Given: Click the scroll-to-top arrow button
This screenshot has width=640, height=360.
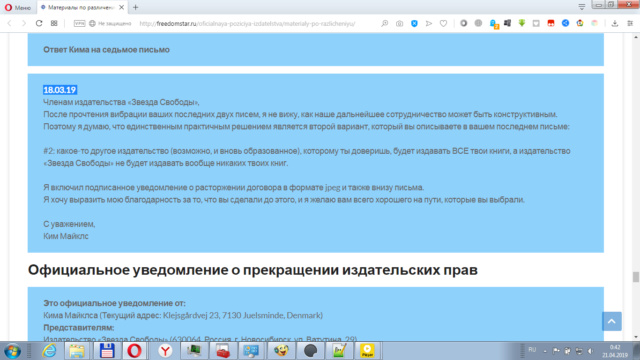Looking at the screenshot, I should coord(611,321).
